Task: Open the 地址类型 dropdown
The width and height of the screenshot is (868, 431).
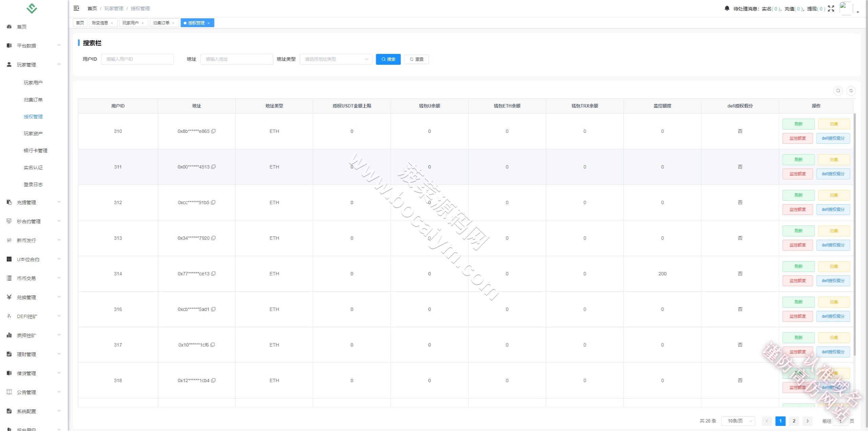Action: (x=336, y=59)
